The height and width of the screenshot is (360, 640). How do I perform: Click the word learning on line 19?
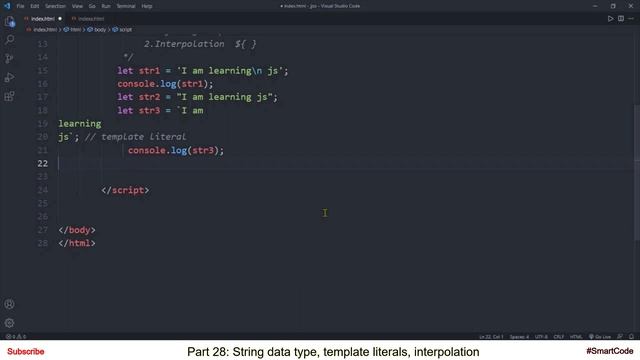coord(80,124)
